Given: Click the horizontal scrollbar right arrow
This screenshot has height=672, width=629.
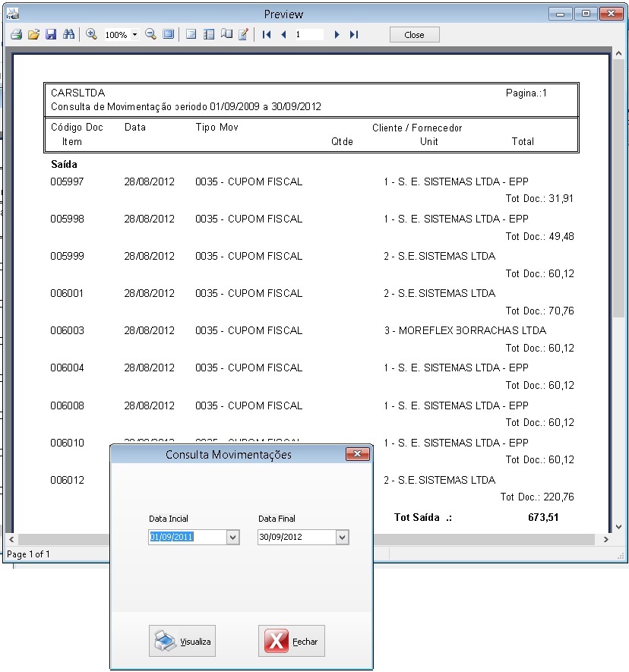Looking at the screenshot, I should tap(605, 539).
